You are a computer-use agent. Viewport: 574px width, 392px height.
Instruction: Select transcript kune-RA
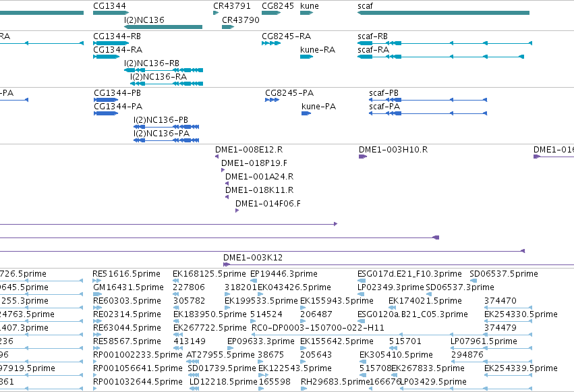tap(318, 50)
